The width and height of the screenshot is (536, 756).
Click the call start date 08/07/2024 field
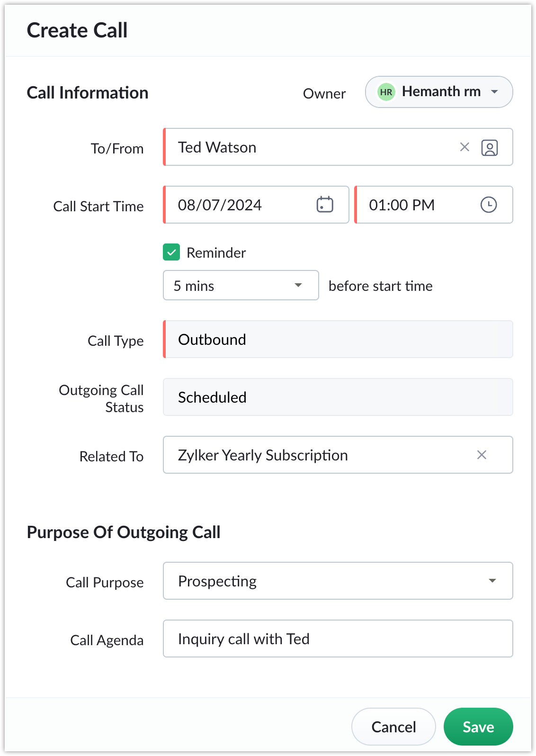(256, 205)
